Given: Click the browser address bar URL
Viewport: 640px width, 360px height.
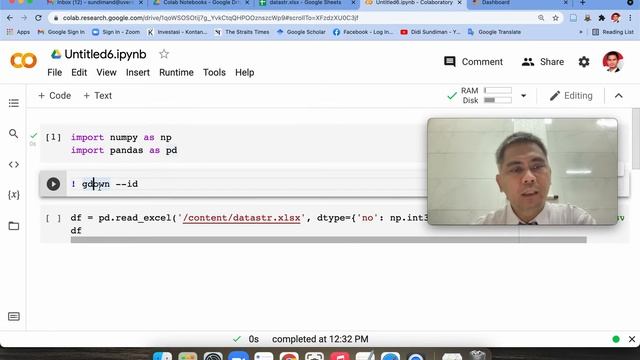Looking at the screenshot, I should click(211, 18).
